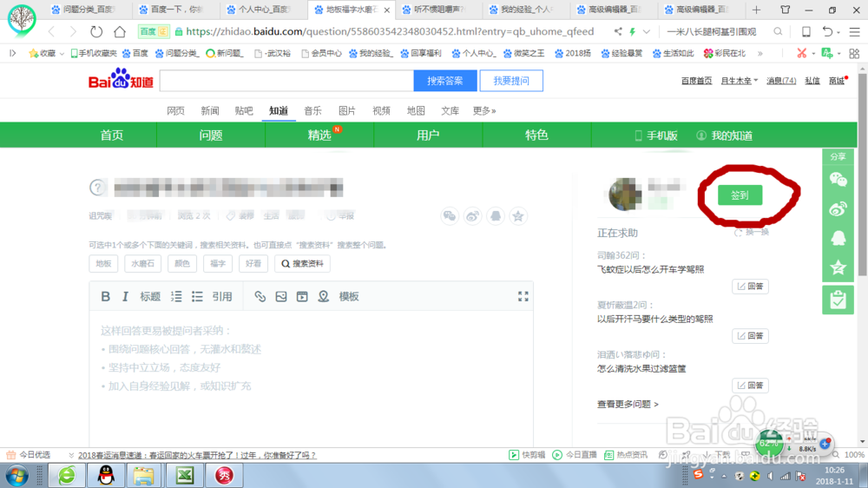Expand the username dropdown in Baidu header
Screen dimensions: 868x488
(x=756, y=81)
